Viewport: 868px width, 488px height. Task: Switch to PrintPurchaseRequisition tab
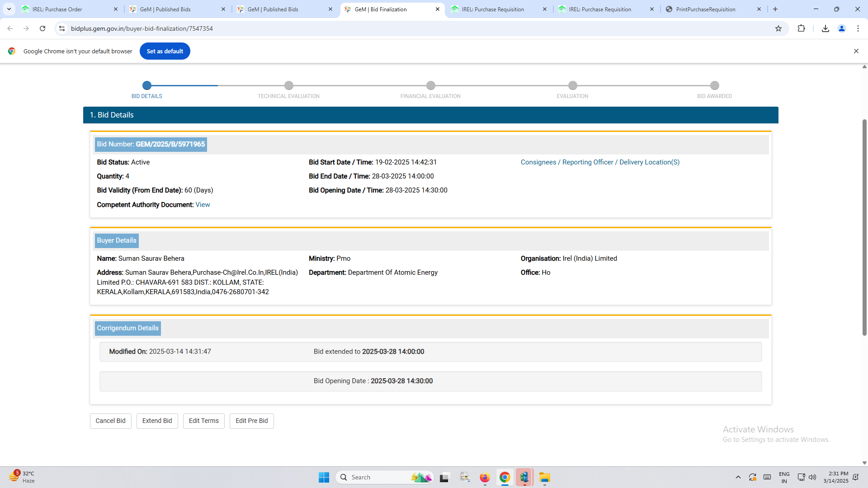coord(713,9)
